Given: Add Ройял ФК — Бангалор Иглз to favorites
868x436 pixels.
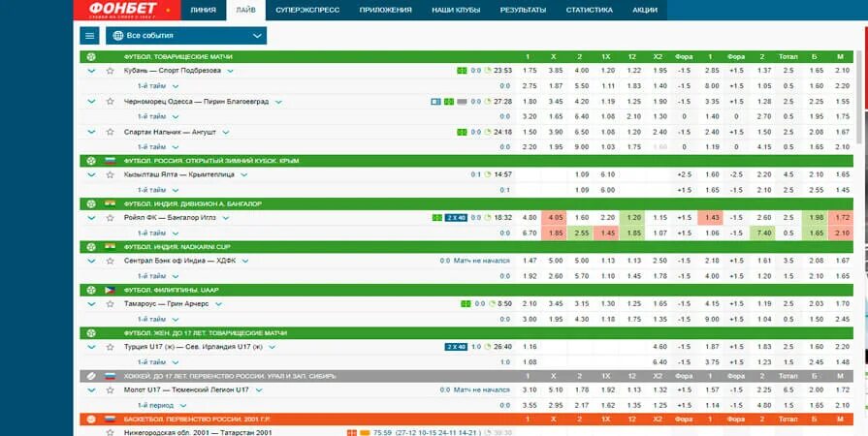Looking at the screenshot, I should pos(110,218).
